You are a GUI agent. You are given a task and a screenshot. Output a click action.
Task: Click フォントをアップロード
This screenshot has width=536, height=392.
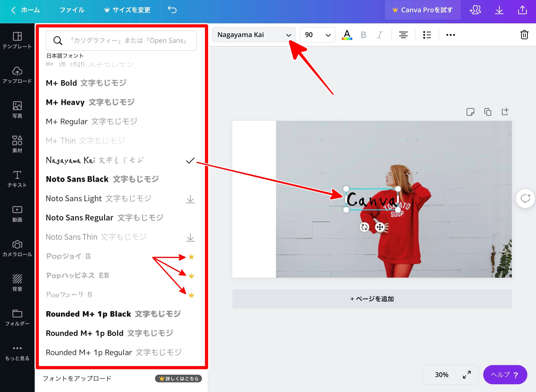coord(77,379)
